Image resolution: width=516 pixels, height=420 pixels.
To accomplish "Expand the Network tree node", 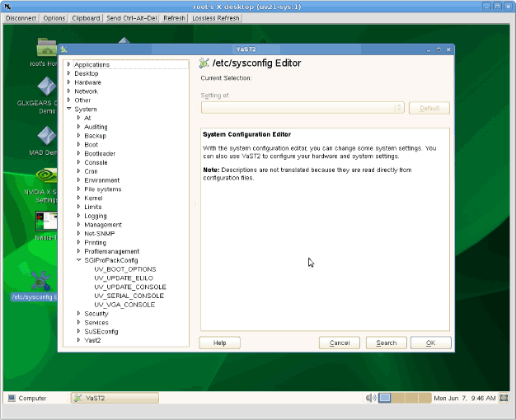I will [68, 91].
